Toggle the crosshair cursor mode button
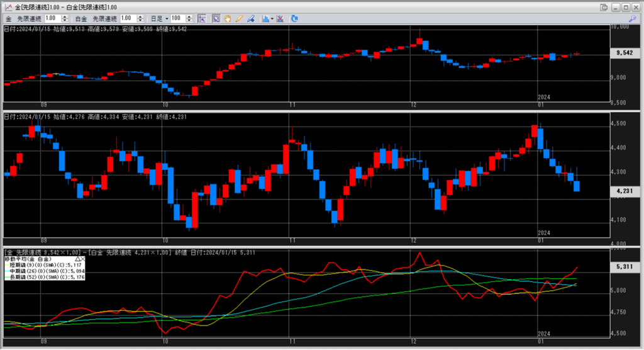 pos(202,19)
